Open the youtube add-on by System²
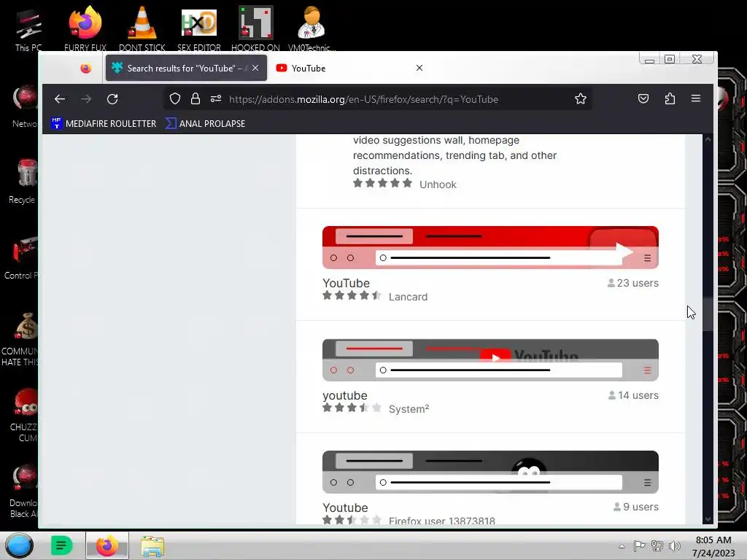The width and height of the screenshot is (747, 560). (345, 395)
